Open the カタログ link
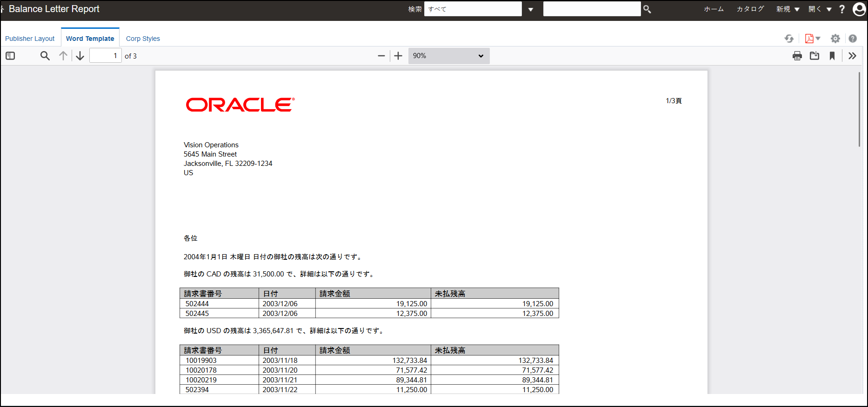Viewport: 868px width, 407px height. [x=750, y=9]
